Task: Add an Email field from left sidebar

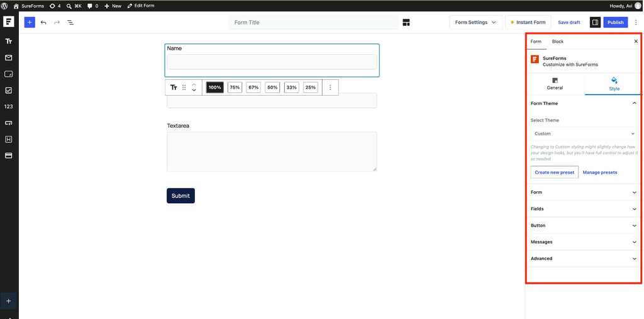Action: click(9, 57)
